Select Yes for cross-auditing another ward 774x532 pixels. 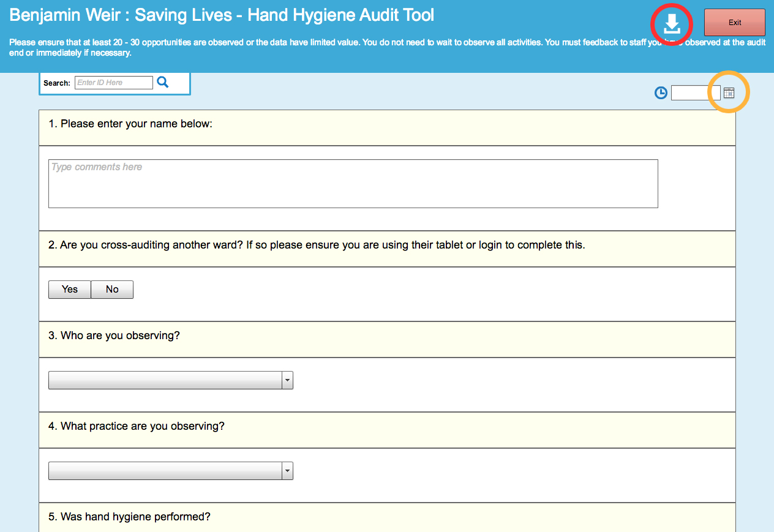[70, 290]
